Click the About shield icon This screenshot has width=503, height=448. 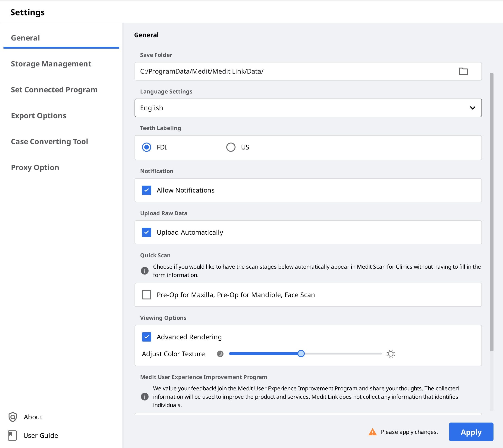[13, 417]
